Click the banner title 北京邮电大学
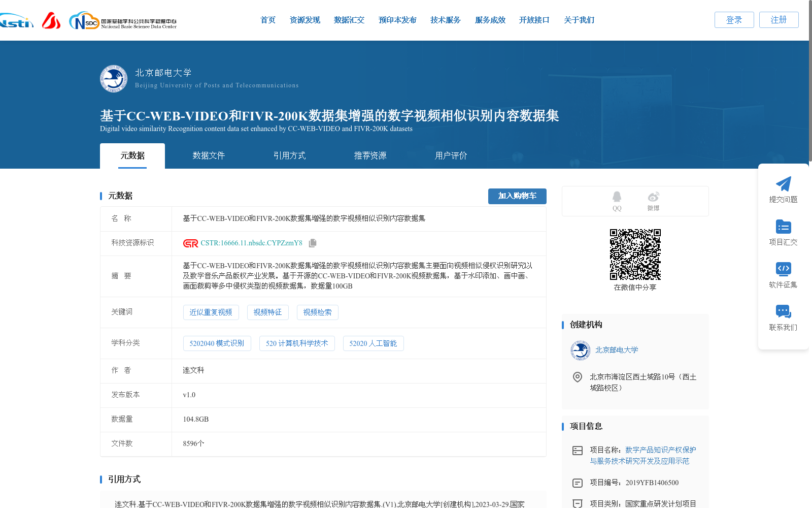The width and height of the screenshot is (812, 508). [x=163, y=73]
